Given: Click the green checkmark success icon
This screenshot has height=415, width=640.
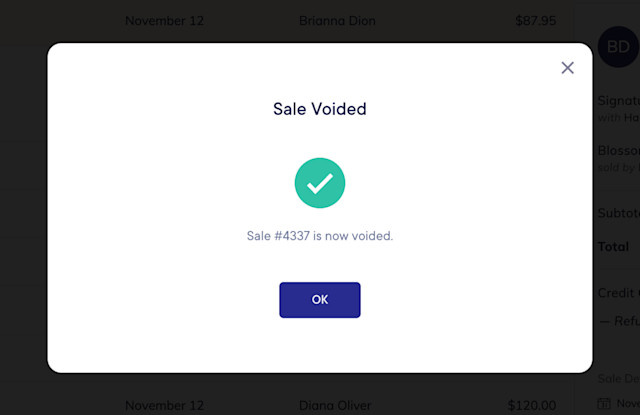Looking at the screenshot, I should pyautogui.click(x=320, y=183).
